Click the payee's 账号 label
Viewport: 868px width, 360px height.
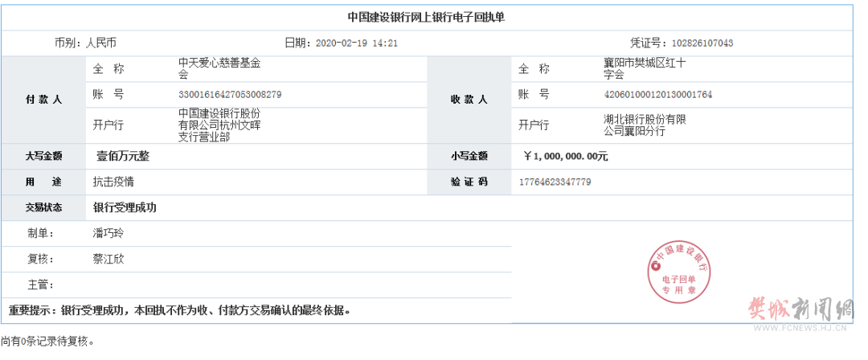click(x=534, y=95)
